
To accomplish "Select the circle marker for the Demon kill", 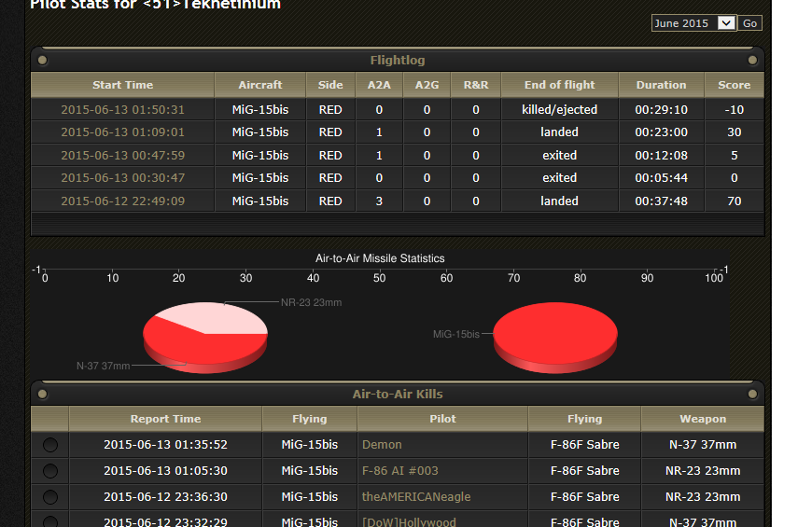I will [49, 445].
